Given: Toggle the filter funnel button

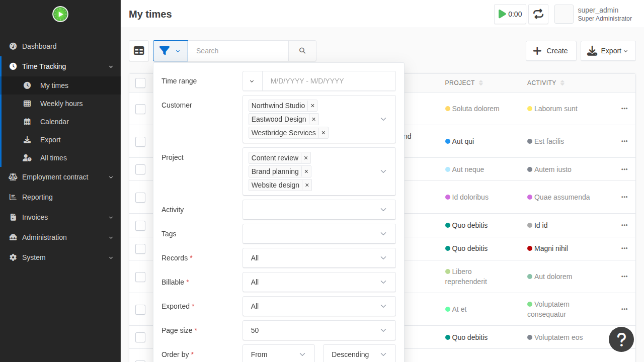Looking at the screenshot, I should pos(171,51).
